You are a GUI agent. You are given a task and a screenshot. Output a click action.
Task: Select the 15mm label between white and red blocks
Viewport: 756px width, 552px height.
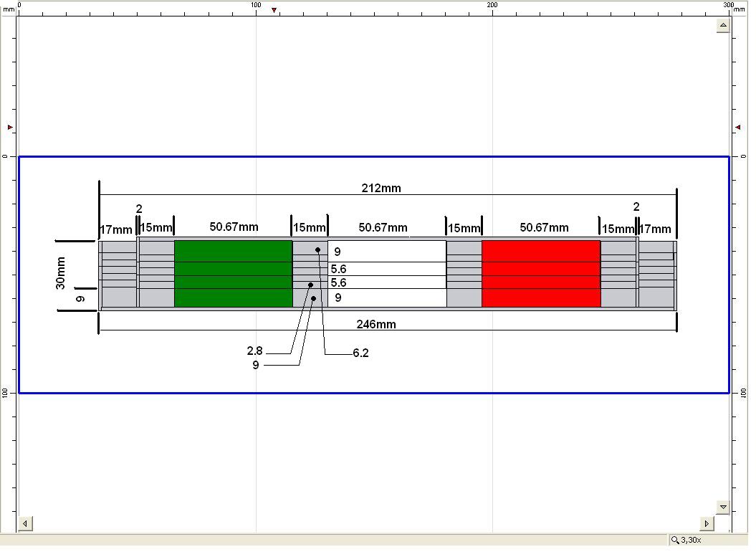pyautogui.click(x=464, y=228)
